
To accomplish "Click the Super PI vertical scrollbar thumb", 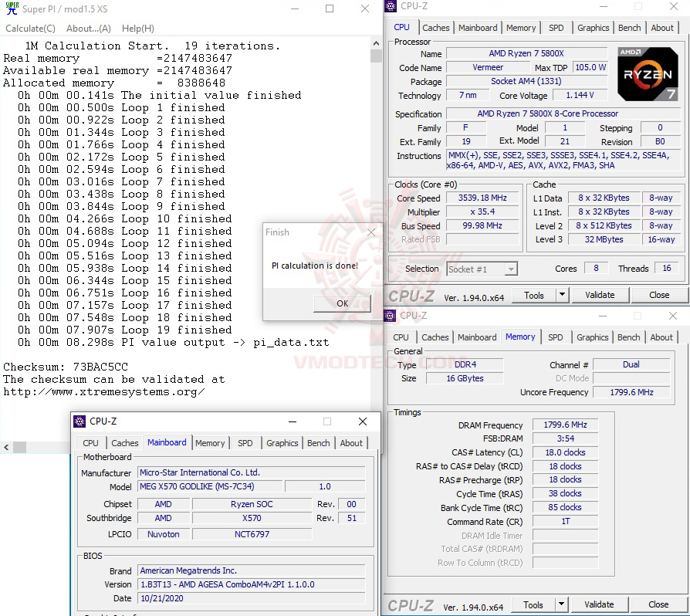I will 376,56.
